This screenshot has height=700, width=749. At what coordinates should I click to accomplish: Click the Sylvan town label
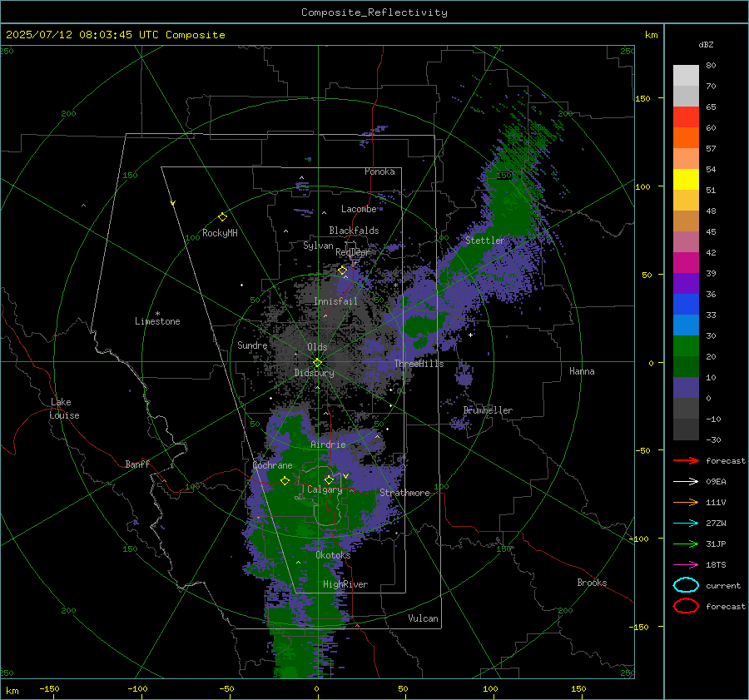[318, 246]
